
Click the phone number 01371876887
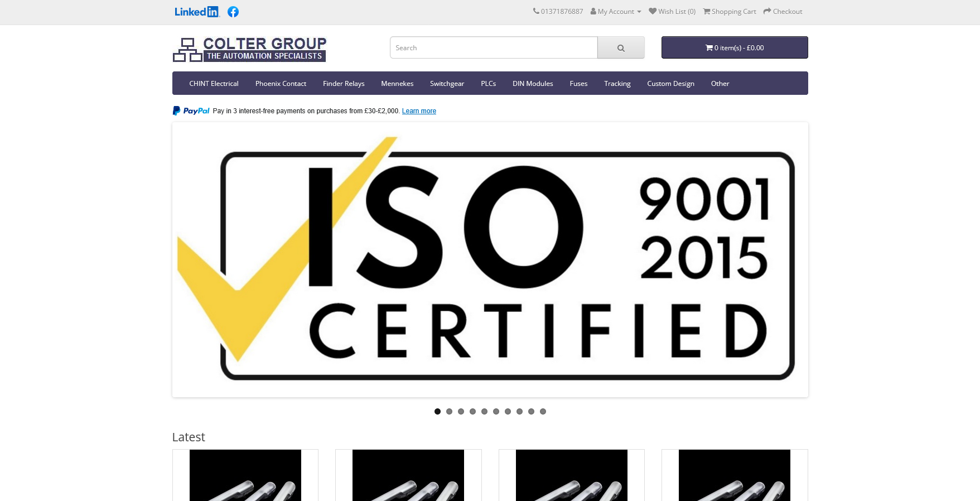pos(558,12)
